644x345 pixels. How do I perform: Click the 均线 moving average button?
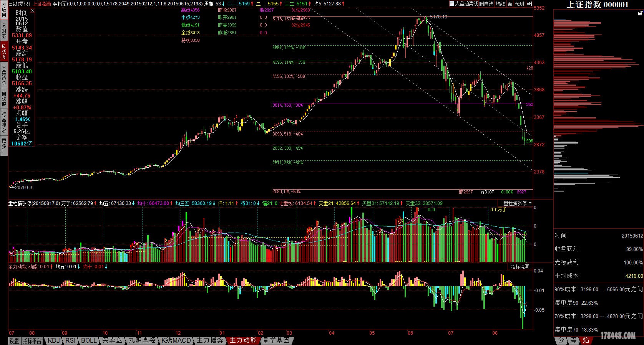tap(500, 3)
